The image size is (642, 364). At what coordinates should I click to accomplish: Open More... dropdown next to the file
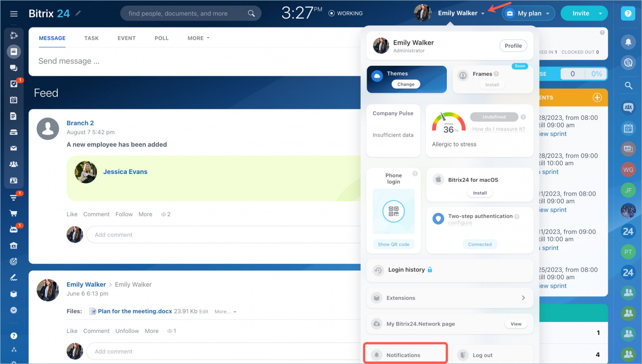click(x=225, y=311)
